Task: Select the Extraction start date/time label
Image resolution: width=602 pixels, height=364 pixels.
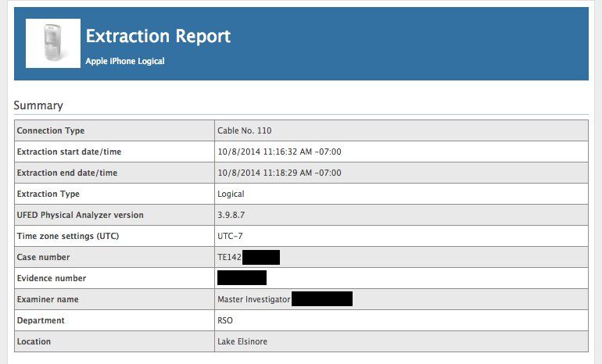Action: 69,152
